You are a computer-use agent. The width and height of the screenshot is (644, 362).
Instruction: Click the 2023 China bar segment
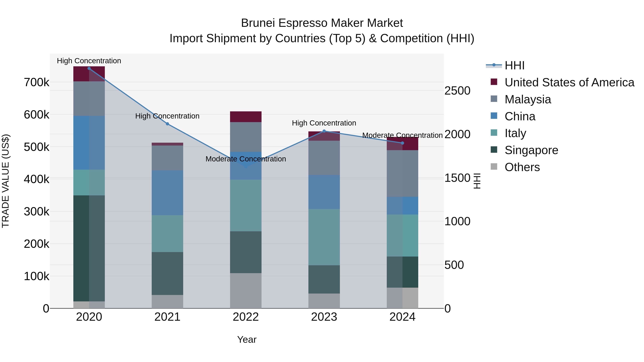tap(324, 192)
